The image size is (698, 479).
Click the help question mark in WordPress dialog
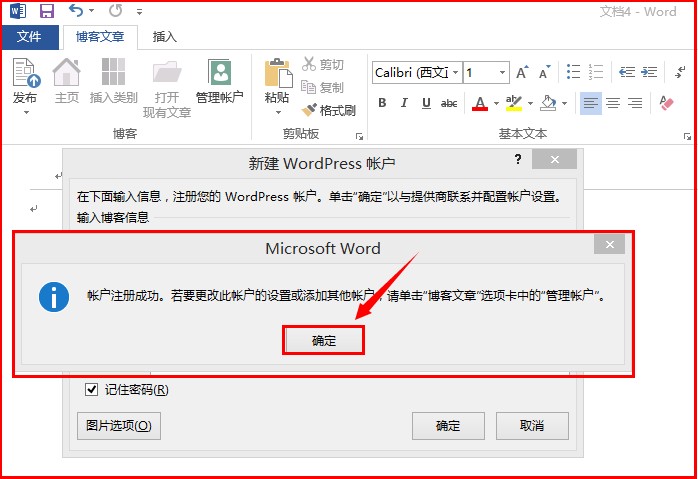[518, 159]
